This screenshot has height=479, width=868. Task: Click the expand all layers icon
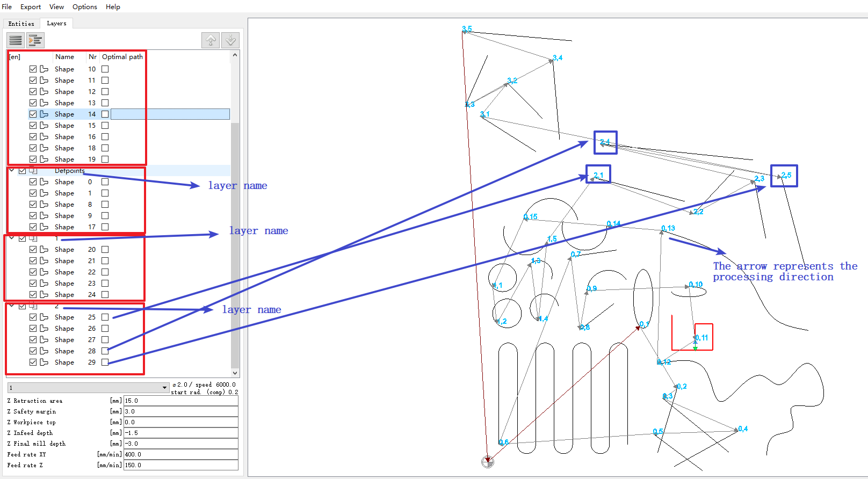coord(35,40)
